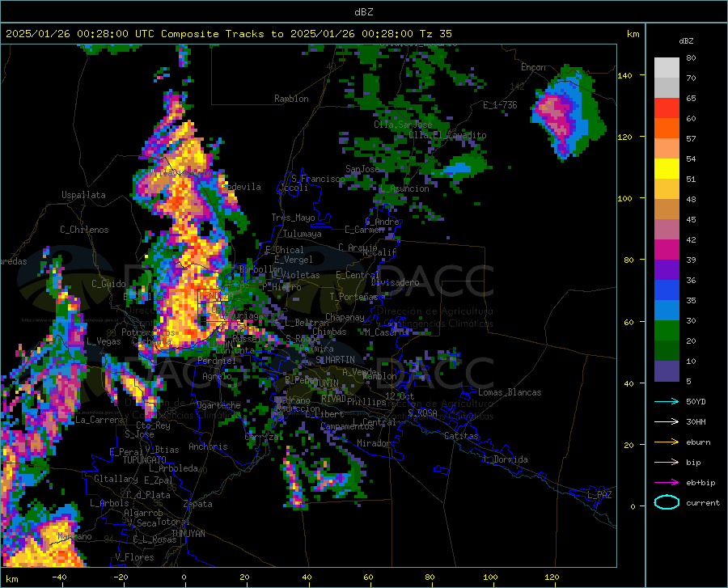The image size is (728, 588).
Task: Click the cyan 50YD arrow in legend
Action: (667, 401)
